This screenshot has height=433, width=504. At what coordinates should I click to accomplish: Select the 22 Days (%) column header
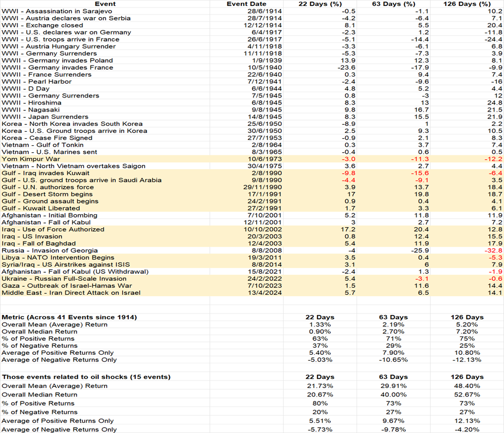tap(320, 4)
